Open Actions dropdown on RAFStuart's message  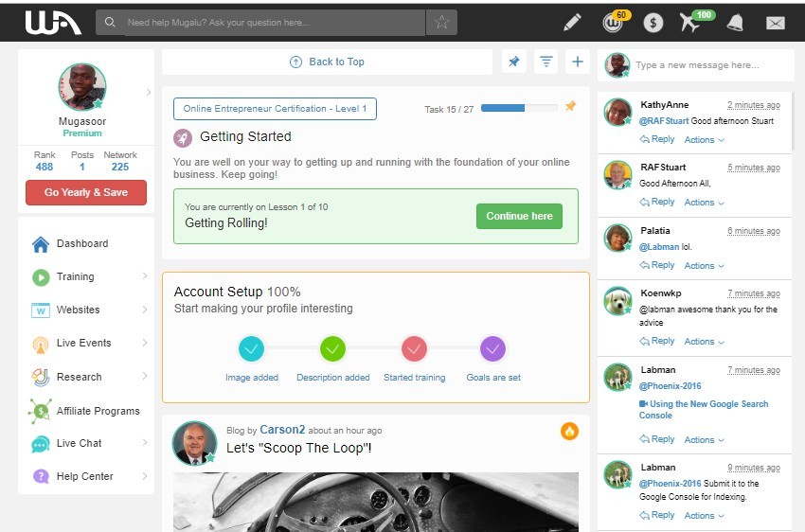[704, 203]
